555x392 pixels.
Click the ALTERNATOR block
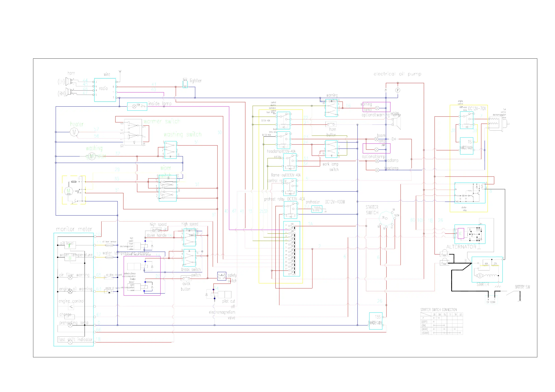point(470,234)
